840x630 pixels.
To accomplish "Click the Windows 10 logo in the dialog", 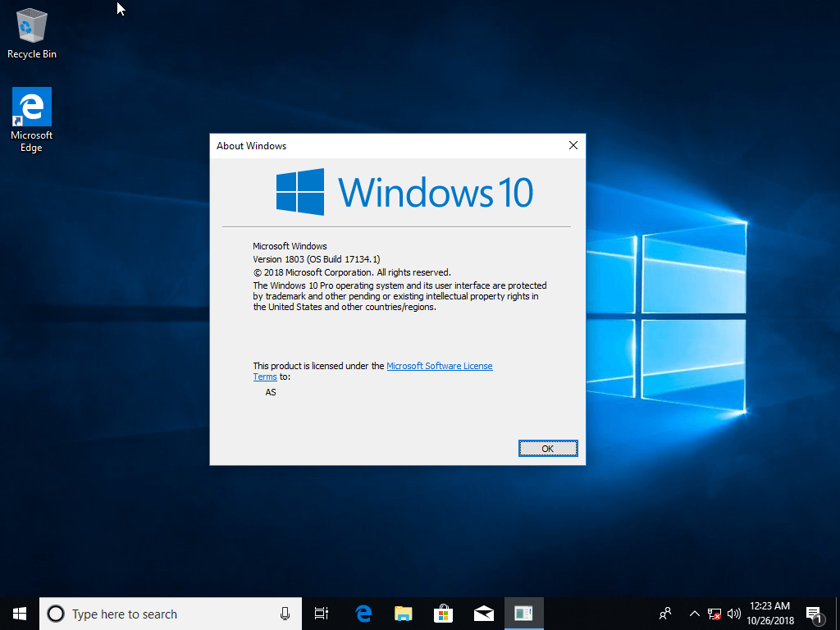I will [x=404, y=192].
